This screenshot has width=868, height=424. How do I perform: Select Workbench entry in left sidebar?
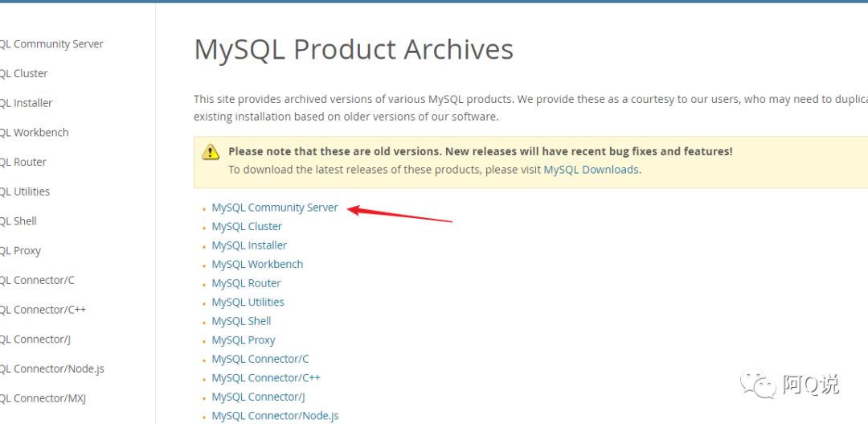[x=35, y=133]
